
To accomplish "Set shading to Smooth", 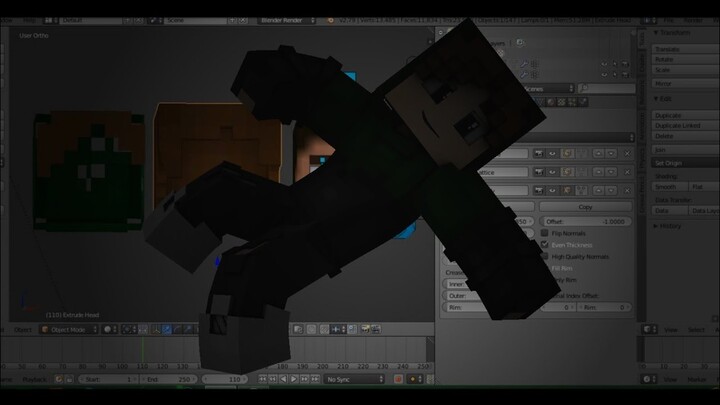I will (x=669, y=187).
